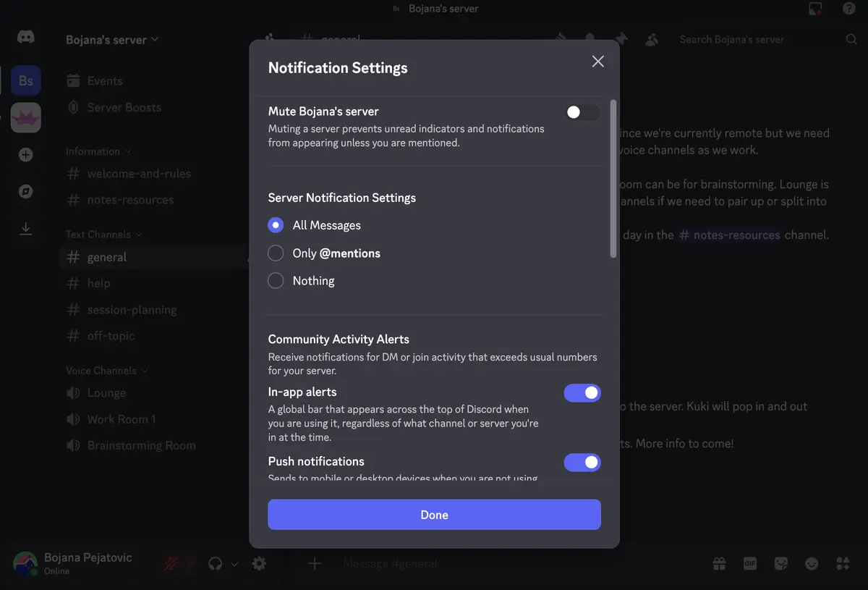This screenshot has width=868, height=590.
Task: Open the sticker picker
Action: click(x=780, y=563)
